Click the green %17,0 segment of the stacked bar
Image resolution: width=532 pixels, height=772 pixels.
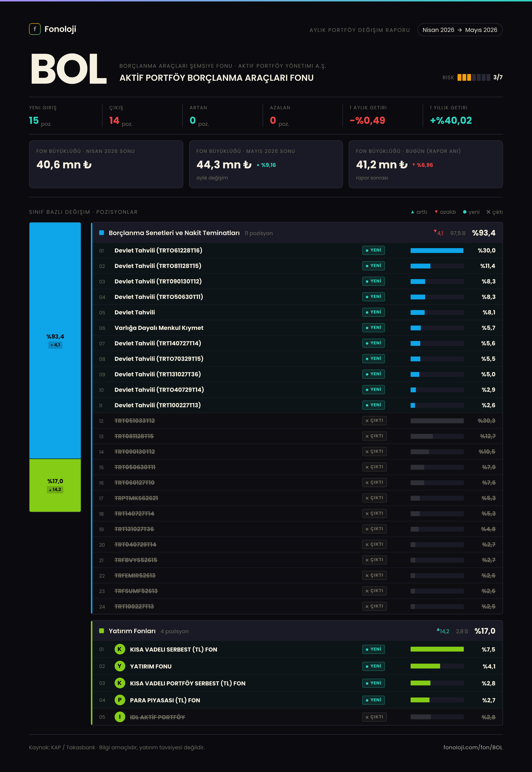pyautogui.click(x=55, y=485)
